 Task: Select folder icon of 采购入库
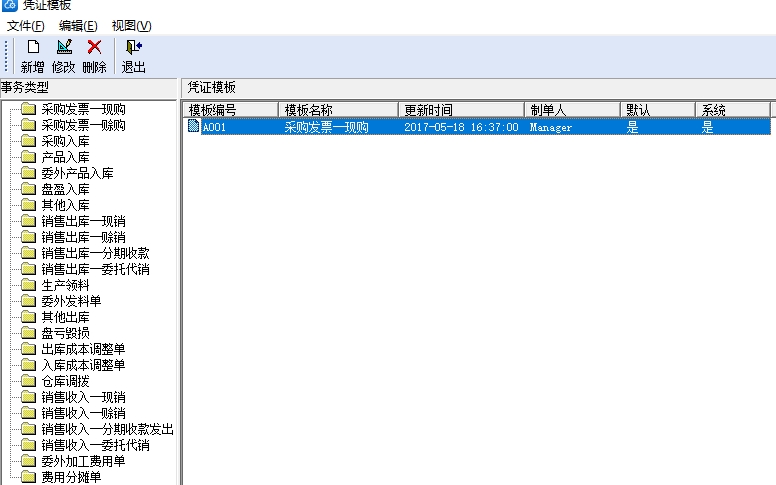click(x=29, y=141)
